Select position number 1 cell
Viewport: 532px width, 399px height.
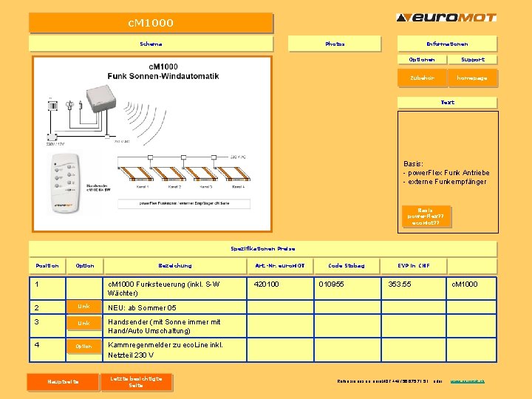pos(47,288)
